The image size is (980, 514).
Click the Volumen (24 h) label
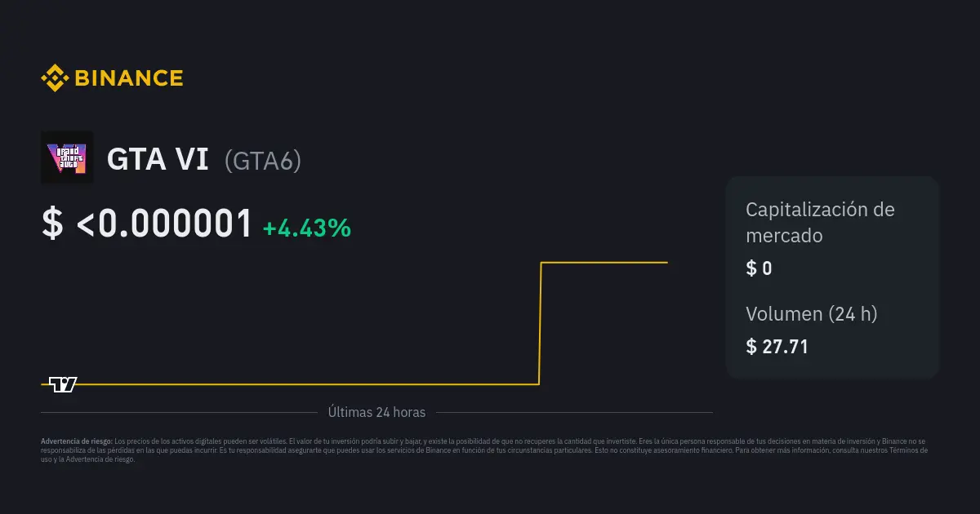coord(812,313)
